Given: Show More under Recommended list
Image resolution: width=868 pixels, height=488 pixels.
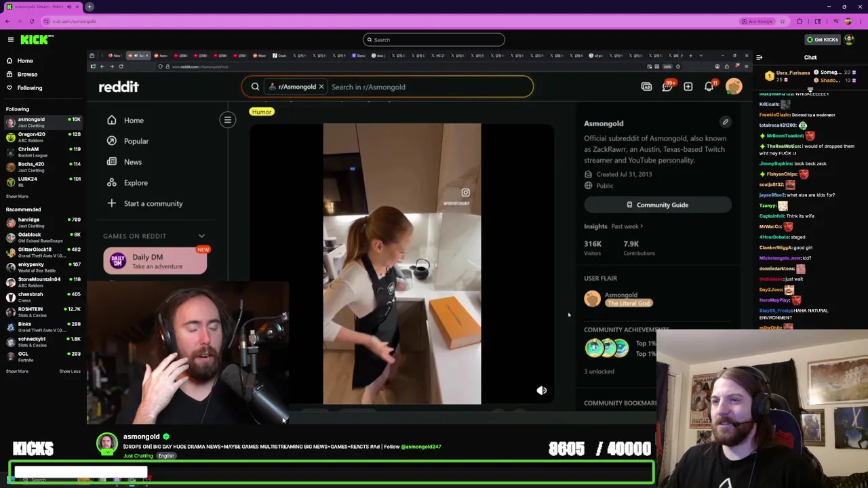Looking at the screenshot, I should 17,371.
